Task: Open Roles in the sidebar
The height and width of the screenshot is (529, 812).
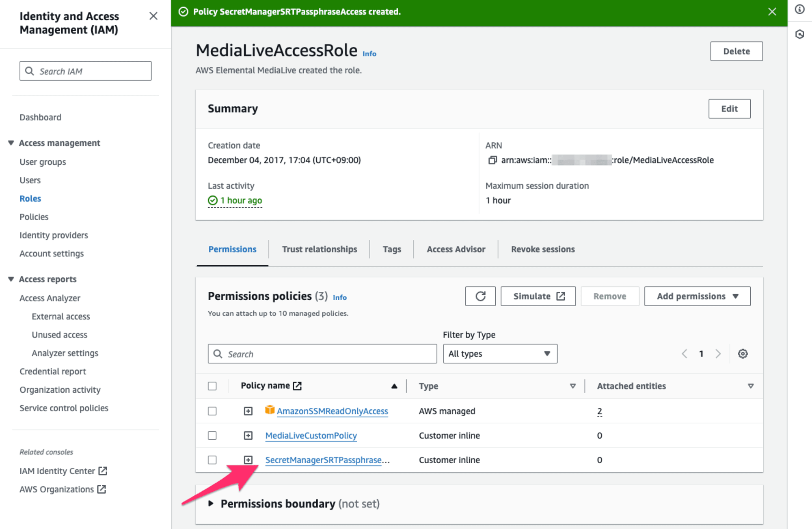Action: click(x=30, y=198)
